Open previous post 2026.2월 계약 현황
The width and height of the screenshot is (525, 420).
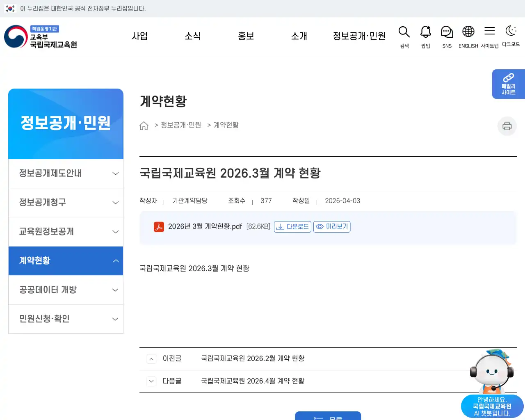253,358
